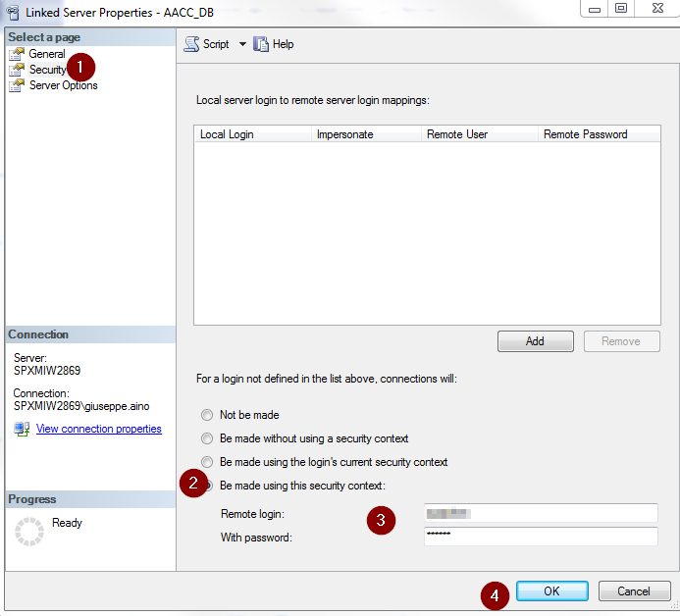
Task: Click the Script scroll icon
Action: [191, 44]
